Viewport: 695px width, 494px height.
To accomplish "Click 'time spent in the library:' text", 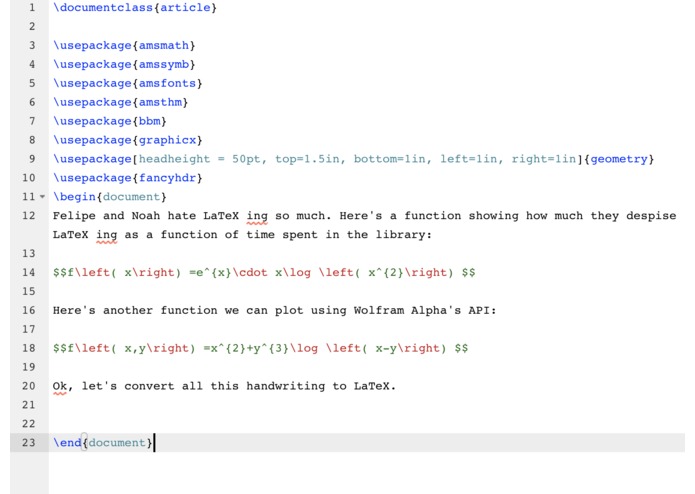I will click(x=339, y=235).
